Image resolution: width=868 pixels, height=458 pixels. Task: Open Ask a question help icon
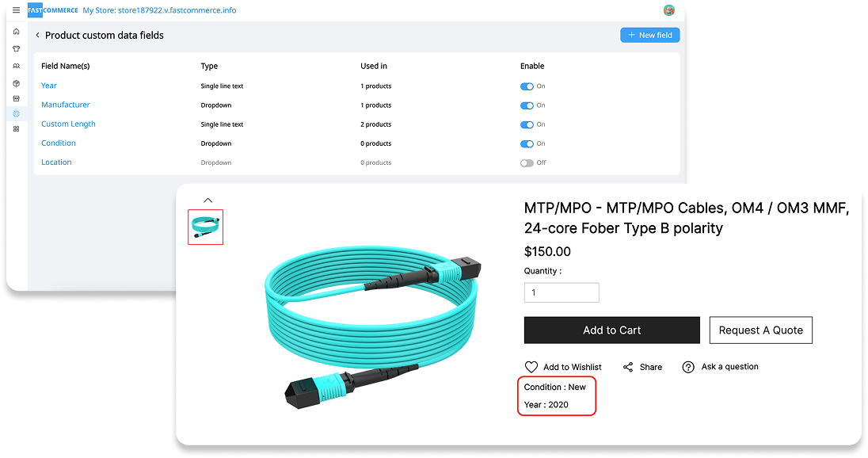[x=687, y=367]
